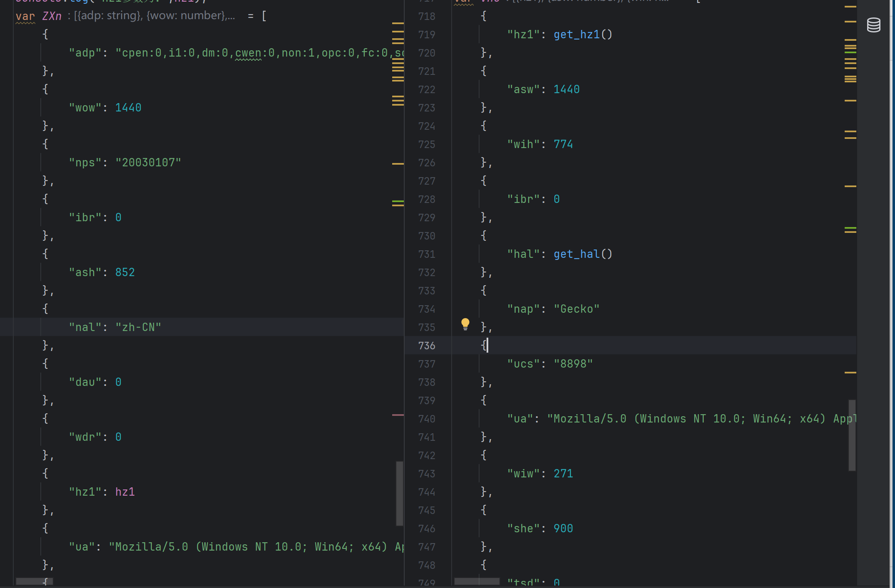Click the "20030107" nps string value
The width and height of the screenshot is (895, 588).
pos(148,163)
